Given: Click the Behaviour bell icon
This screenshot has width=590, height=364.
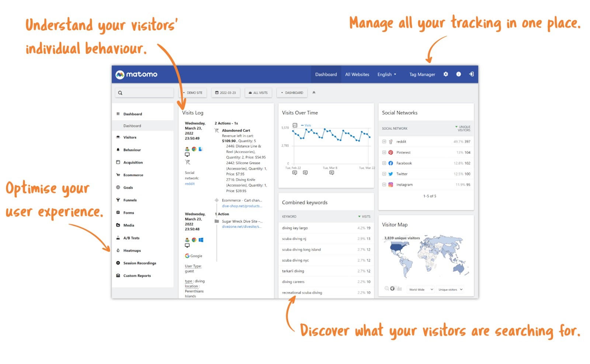Looking at the screenshot, I should [118, 150].
